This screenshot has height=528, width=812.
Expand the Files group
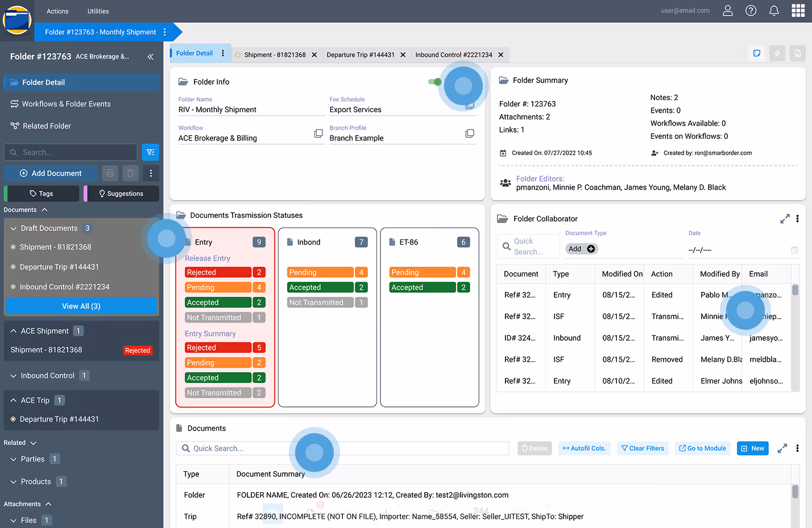[x=13, y=520]
